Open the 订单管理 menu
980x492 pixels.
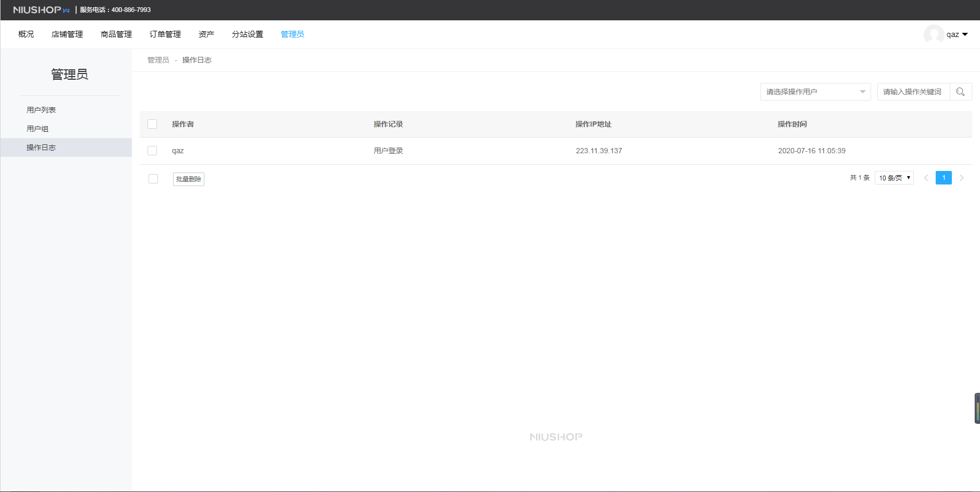165,34
